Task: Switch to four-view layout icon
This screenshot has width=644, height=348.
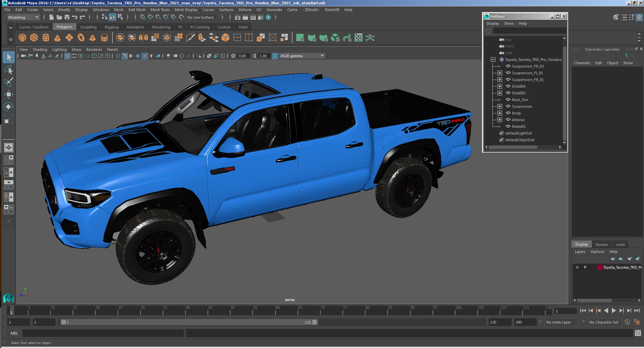Action: pos(9,160)
